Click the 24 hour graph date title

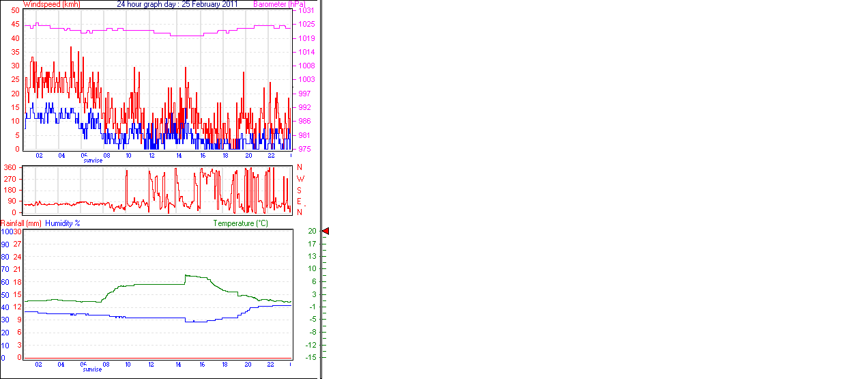click(x=177, y=4)
